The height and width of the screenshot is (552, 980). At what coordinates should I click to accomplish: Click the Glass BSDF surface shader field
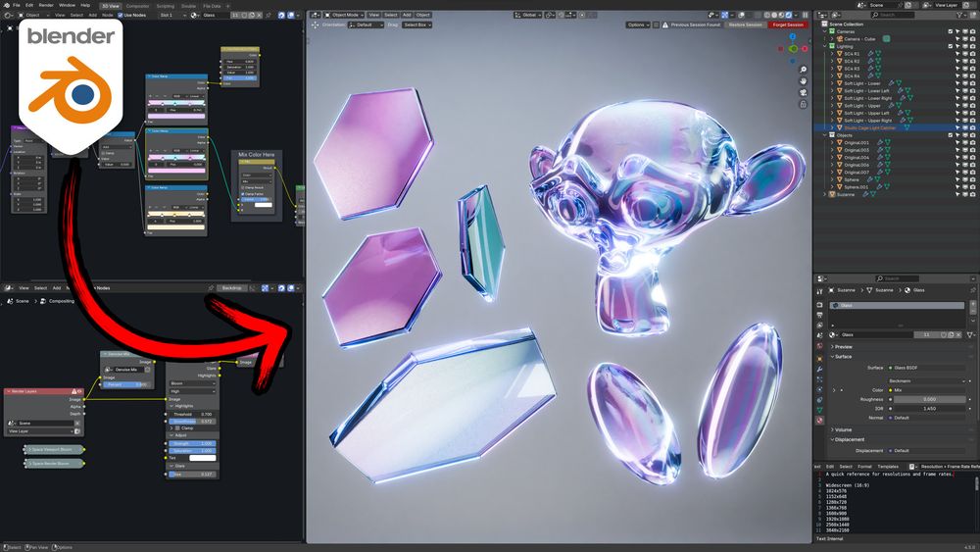[927, 368]
